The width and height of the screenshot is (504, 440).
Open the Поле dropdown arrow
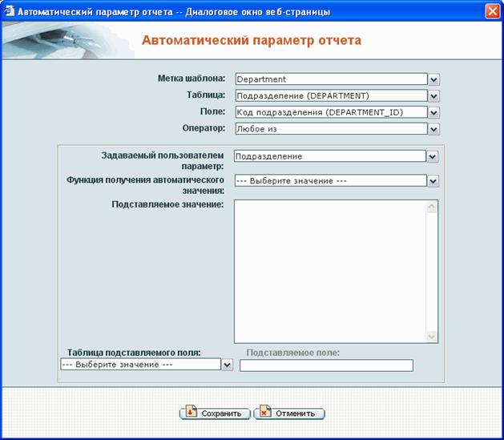coord(433,113)
